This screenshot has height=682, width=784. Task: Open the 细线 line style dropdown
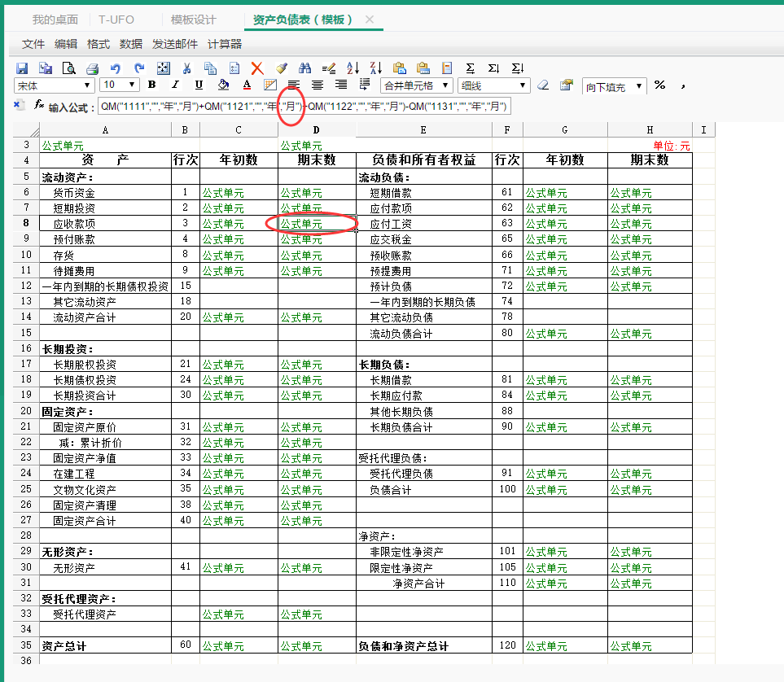click(493, 85)
